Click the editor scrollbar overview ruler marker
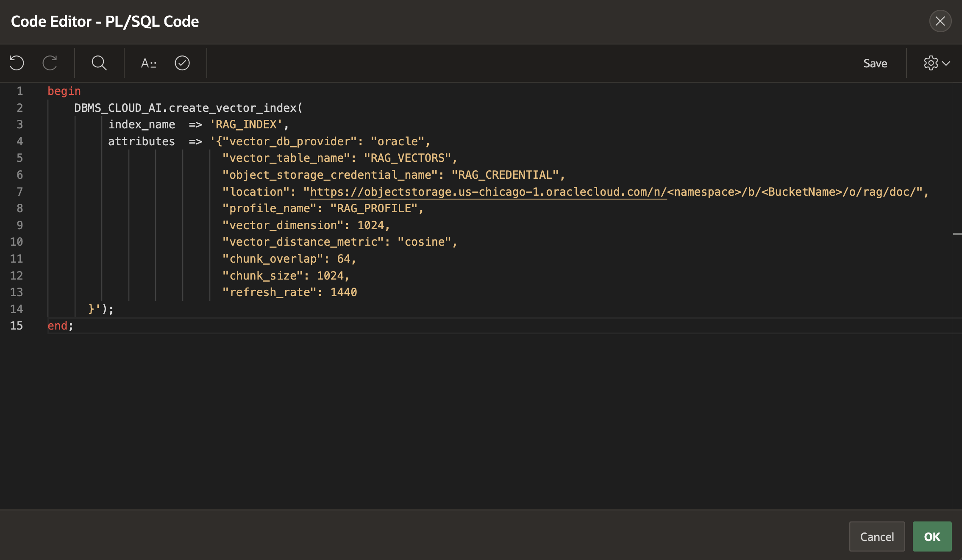Screen dimensions: 962x560 click(957, 234)
